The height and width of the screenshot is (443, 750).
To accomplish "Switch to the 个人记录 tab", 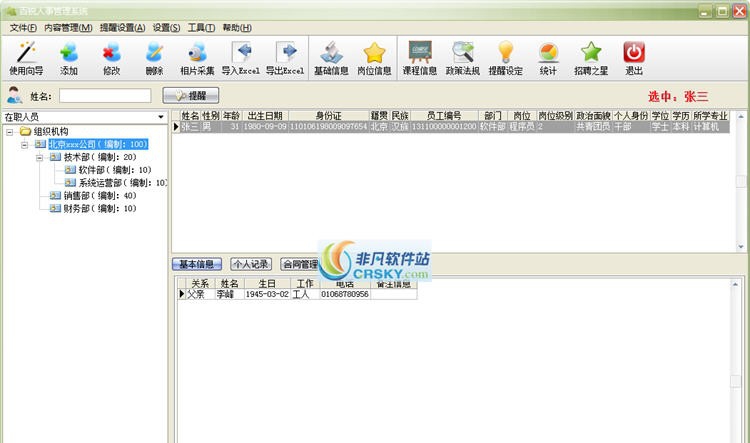I will (251, 264).
